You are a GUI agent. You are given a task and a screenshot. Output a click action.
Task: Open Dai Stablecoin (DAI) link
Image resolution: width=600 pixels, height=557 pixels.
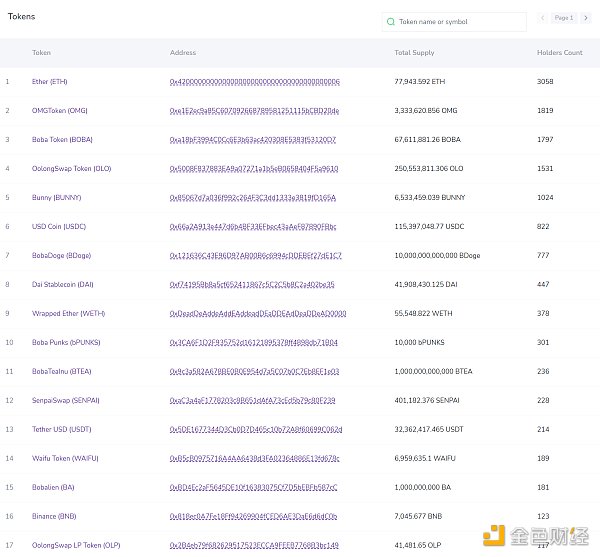pos(63,285)
